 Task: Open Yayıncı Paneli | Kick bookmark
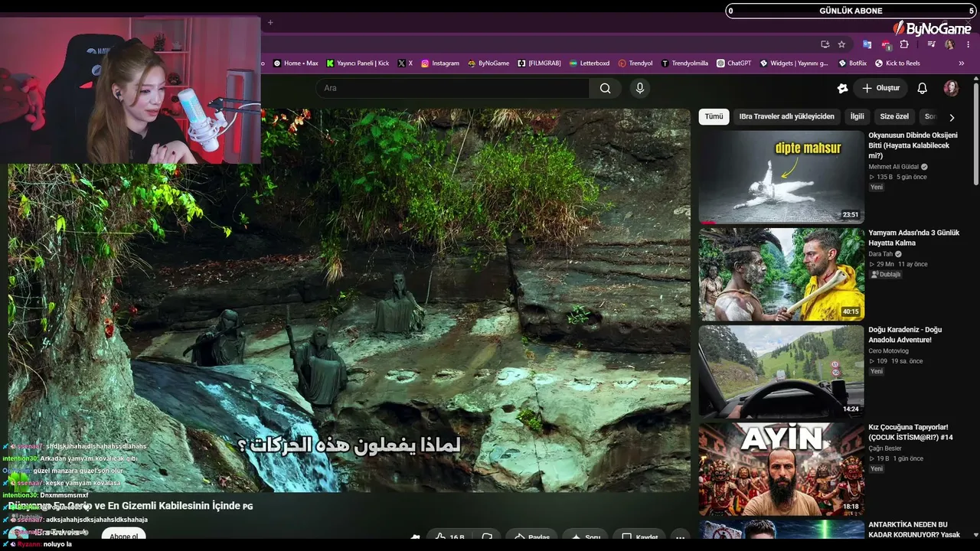[358, 64]
